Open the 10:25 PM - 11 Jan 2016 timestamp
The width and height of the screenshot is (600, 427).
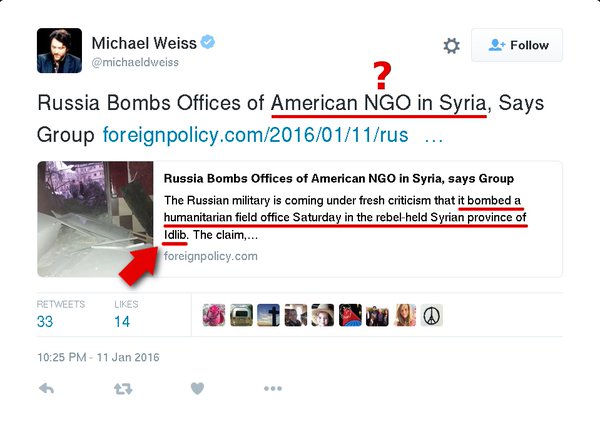click(98, 357)
